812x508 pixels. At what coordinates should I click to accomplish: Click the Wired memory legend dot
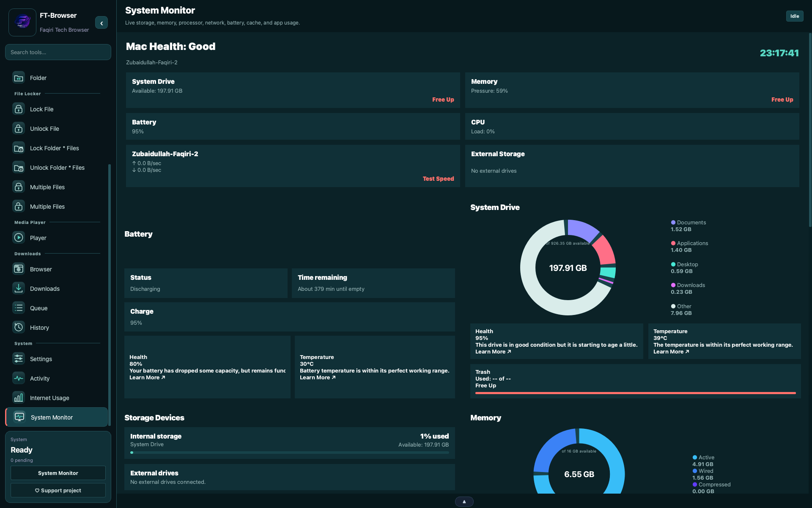pos(694,471)
